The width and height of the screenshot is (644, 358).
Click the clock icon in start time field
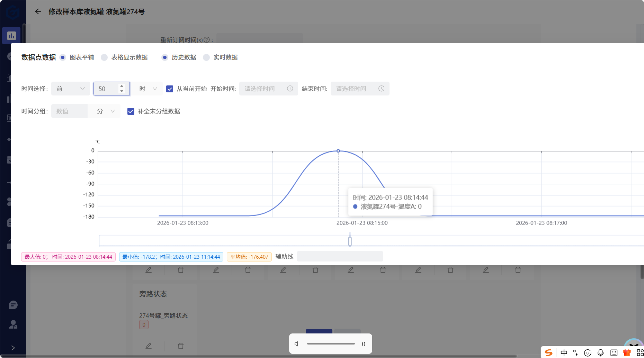[x=290, y=89]
